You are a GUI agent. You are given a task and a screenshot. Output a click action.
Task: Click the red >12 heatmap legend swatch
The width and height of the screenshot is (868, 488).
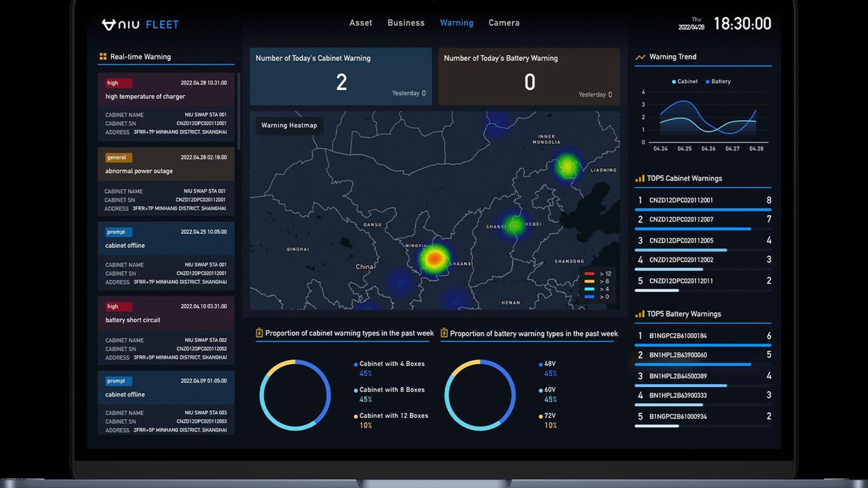click(x=589, y=274)
